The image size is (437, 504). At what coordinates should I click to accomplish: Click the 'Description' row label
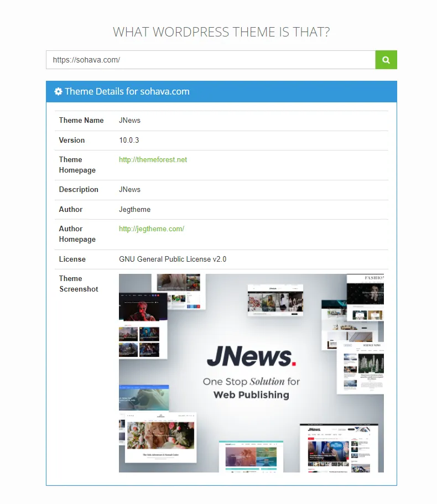tap(79, 190)
